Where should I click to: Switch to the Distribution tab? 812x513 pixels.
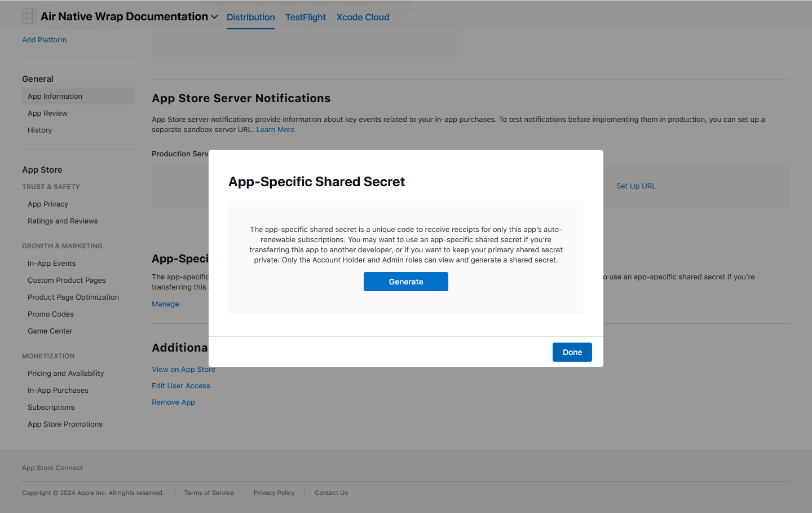click(251, 17)
